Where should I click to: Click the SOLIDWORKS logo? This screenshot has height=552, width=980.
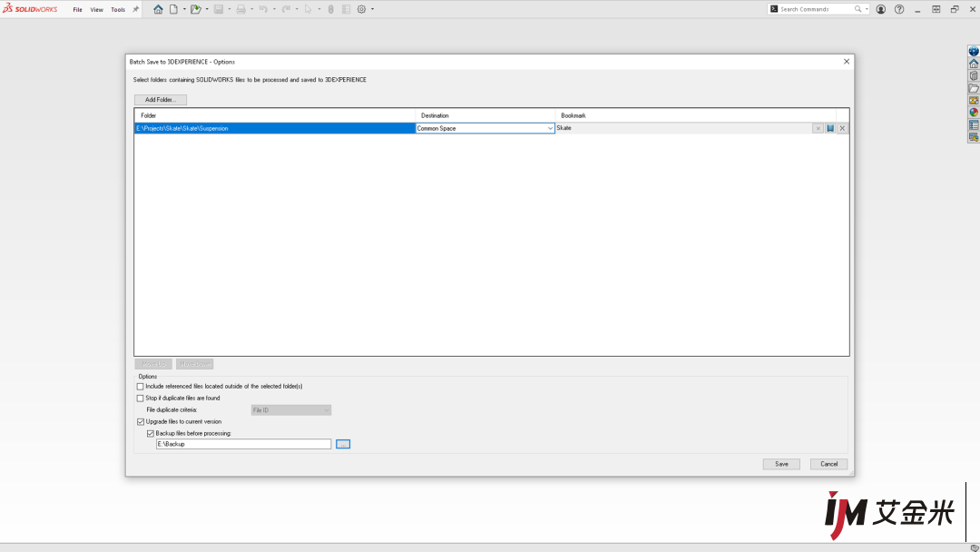coord(30,9)
